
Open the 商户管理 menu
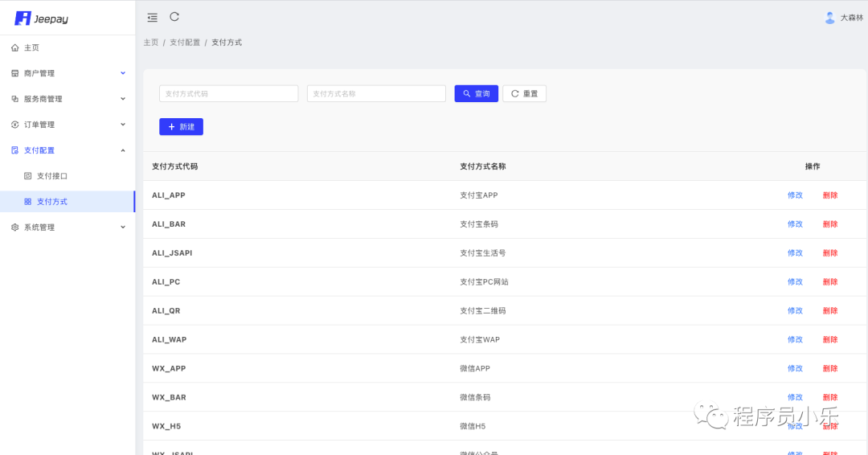(68, 73)
